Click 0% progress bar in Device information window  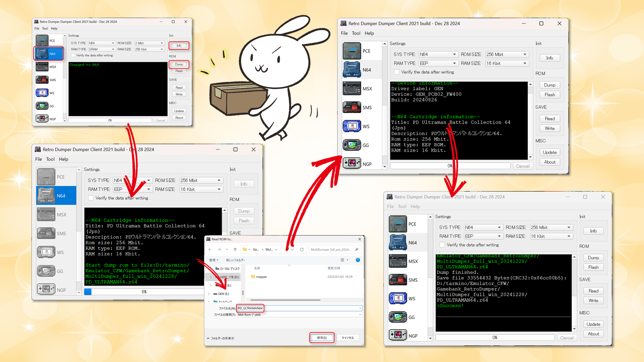tap(450, 166)
